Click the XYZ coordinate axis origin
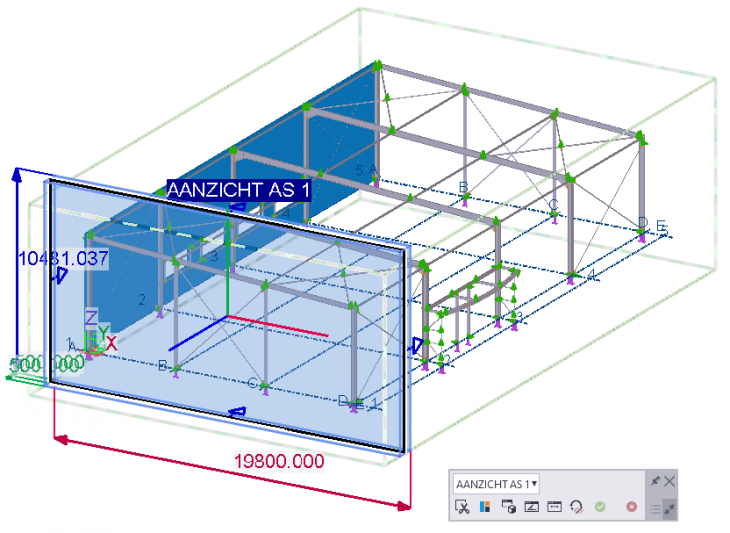Image resolution: width=730 pixels, height=533 pixels. coord(92,347)
